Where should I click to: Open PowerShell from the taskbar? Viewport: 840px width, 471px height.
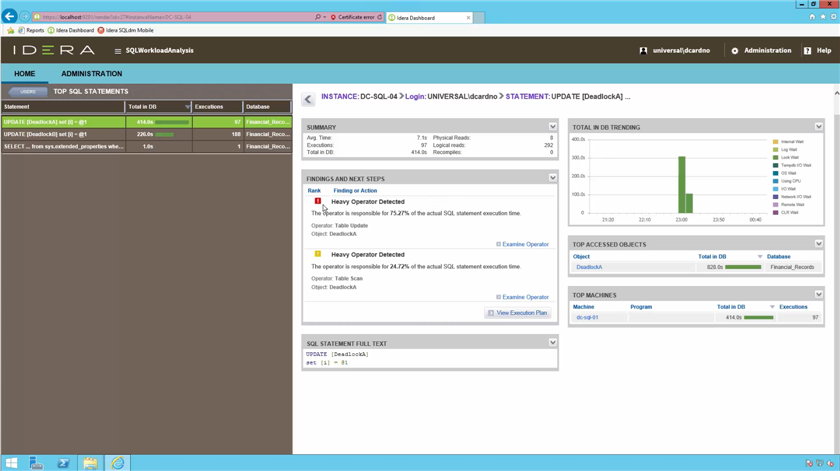tap(63, 463)
